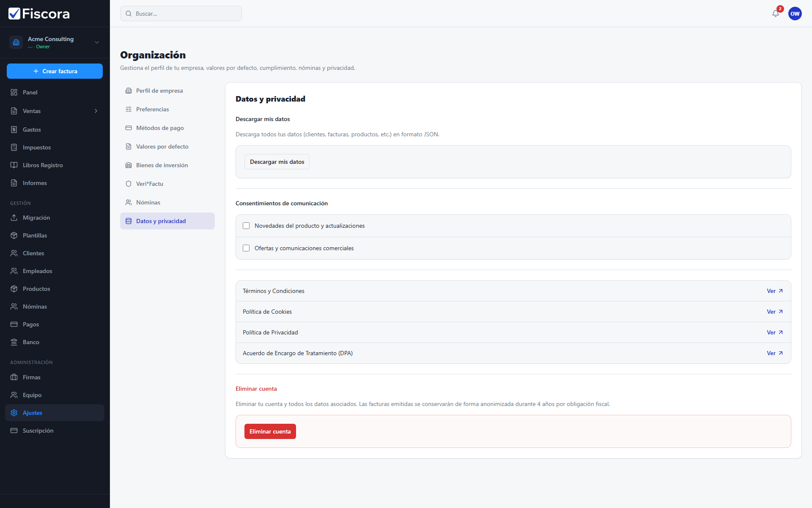Expand the Ventas submenu chevron
812x508 pixels.
tap(96, 111)
